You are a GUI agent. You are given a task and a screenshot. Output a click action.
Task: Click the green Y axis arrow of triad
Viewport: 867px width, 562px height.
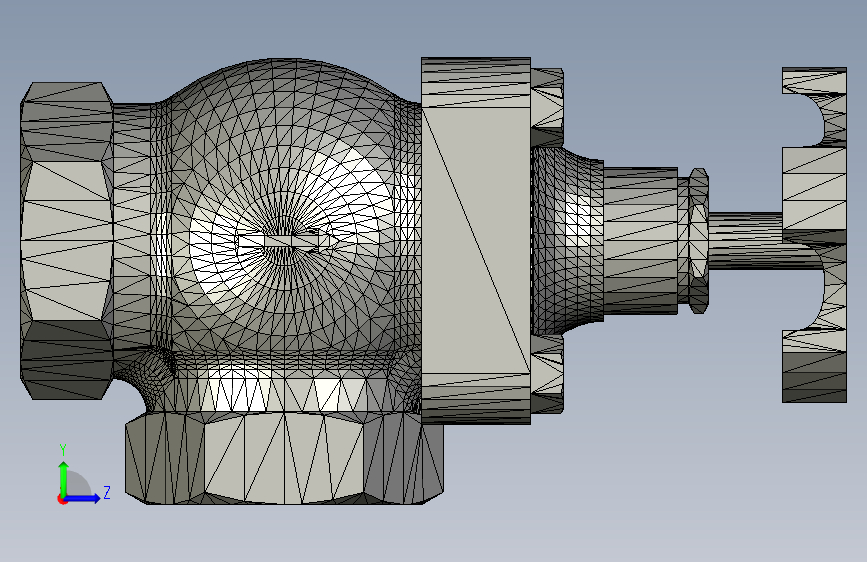click(x=64, y=478)
